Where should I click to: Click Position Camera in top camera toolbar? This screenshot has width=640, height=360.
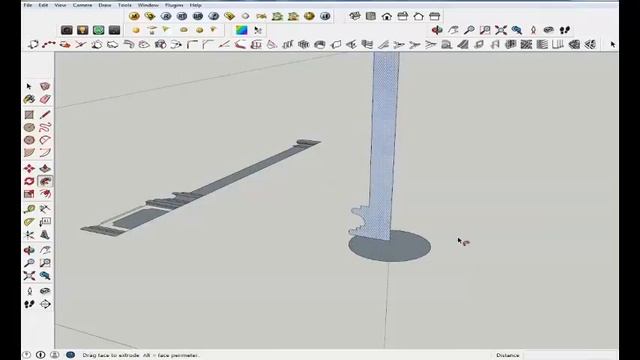pos(533,30)
